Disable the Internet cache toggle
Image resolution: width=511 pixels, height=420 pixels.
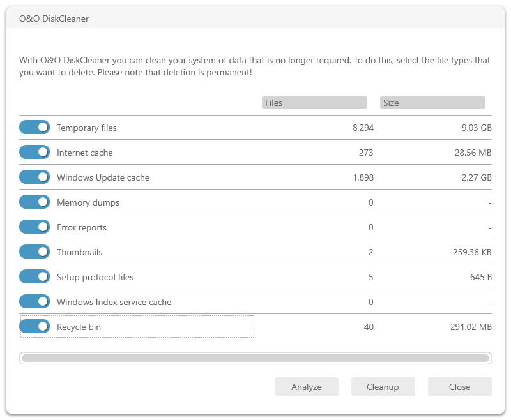(x=34, y=153)
